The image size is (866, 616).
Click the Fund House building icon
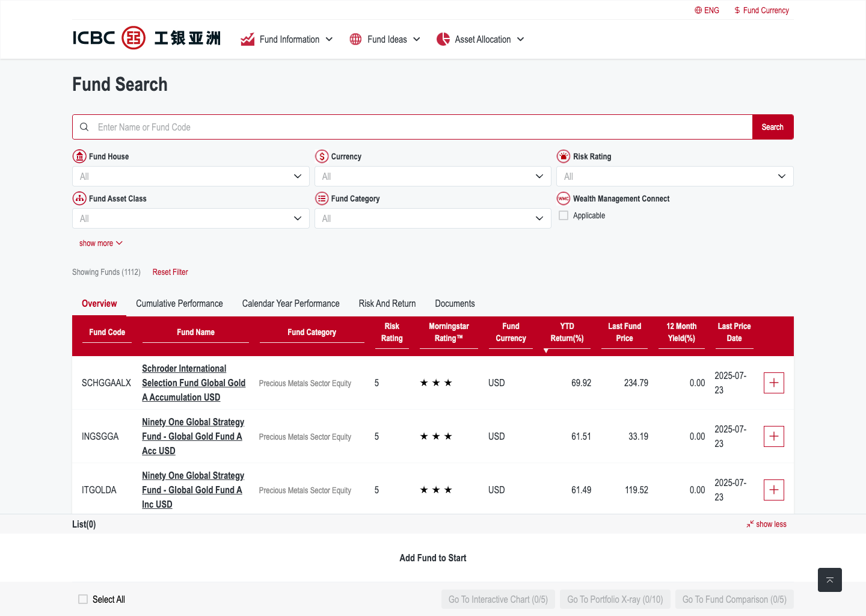79,156
